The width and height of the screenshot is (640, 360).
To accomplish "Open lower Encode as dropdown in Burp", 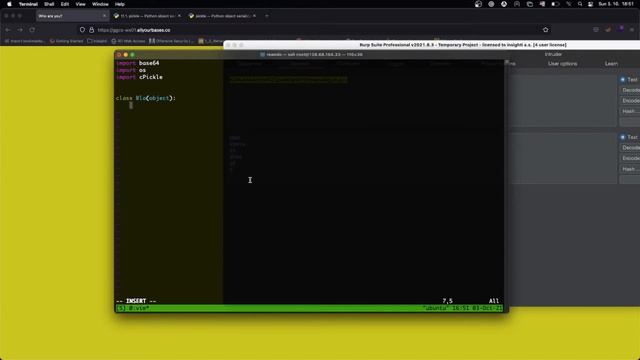I will (630, 158).
